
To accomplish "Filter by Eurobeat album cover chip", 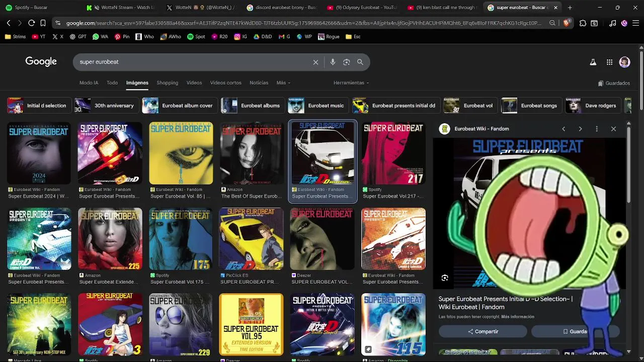I will (179, 106).
